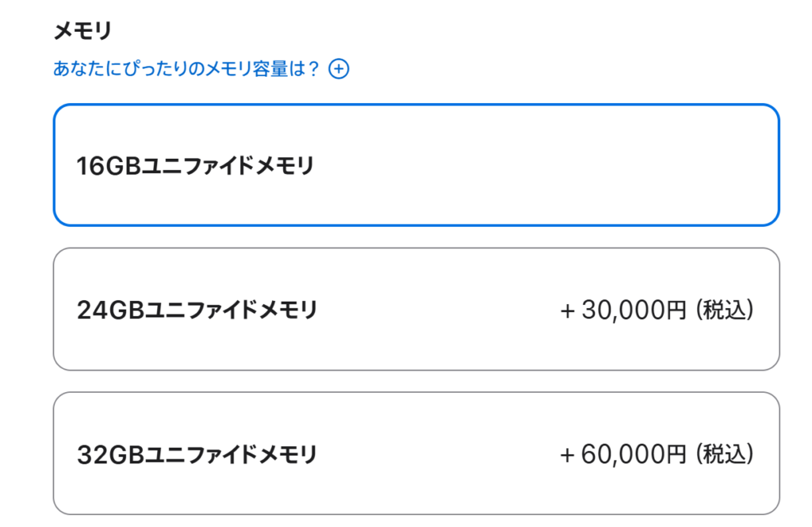This screenshot has width=812, height=527.
Task: Click the メモリ section heading
Action: pos(82,31)
